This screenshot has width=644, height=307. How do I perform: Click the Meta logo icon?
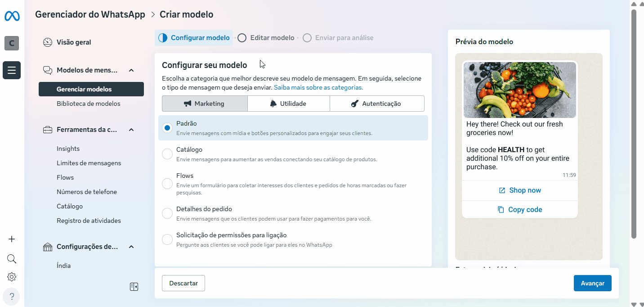point(12,16)
